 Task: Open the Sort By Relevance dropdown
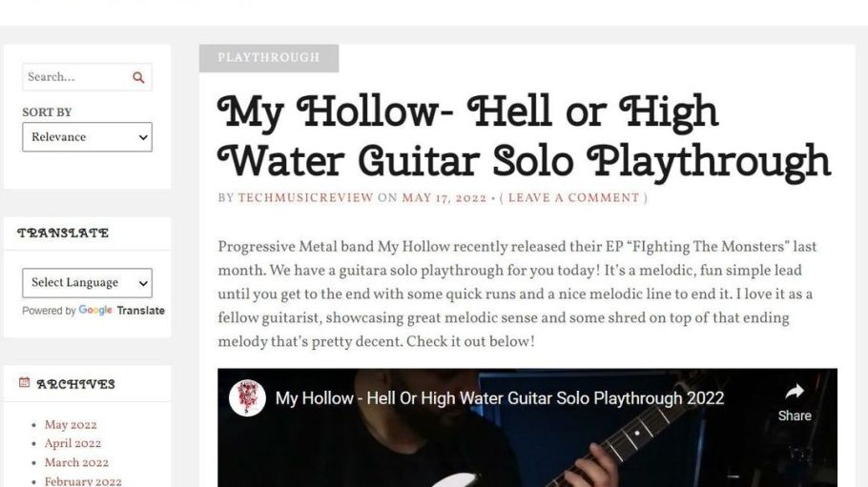tap(87, 136)
